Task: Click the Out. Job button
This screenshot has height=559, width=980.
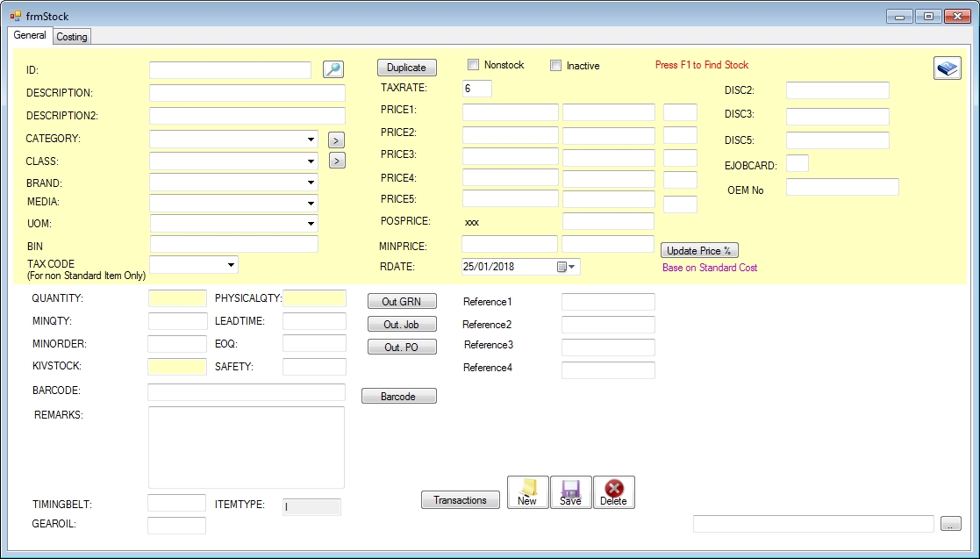Action: pyautogui.click(x=402, y=325)
